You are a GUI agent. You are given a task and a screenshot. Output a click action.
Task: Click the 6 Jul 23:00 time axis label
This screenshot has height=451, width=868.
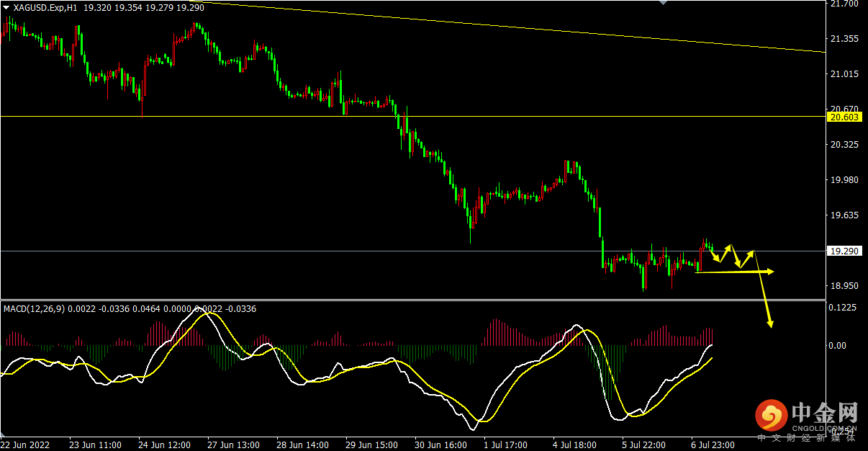[715, 445]
